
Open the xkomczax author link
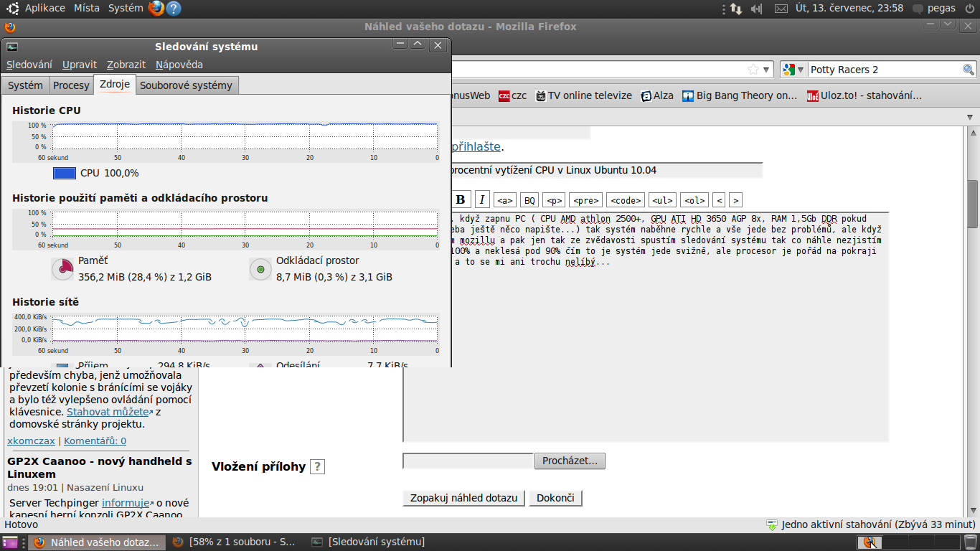pyautogui.click(x=31, y=441)
